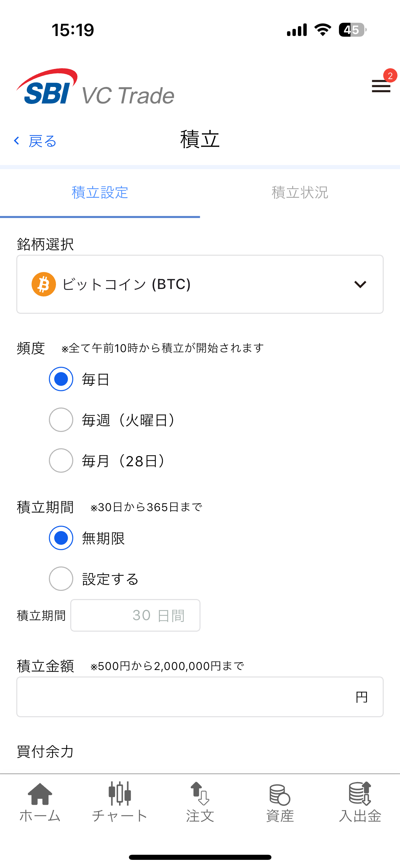Go back with the 戻る link
The width and height of the screenshot is (400, 868).
pos(35,141)
